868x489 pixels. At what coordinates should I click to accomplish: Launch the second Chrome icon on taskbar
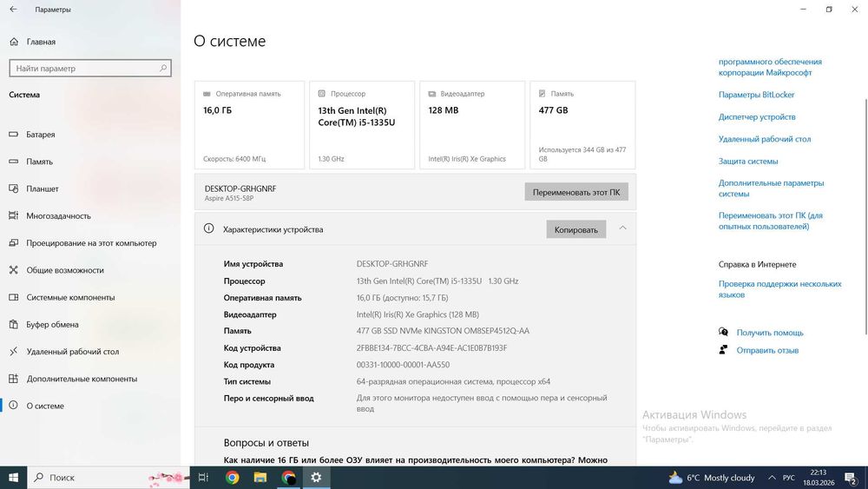point(288,478)
